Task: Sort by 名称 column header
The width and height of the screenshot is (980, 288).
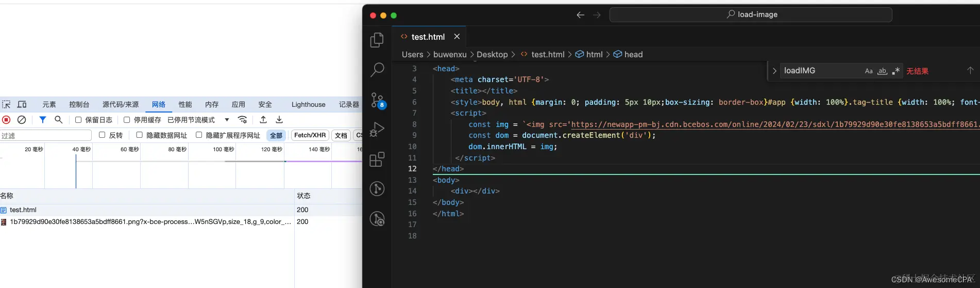Action: pos(147,196)
